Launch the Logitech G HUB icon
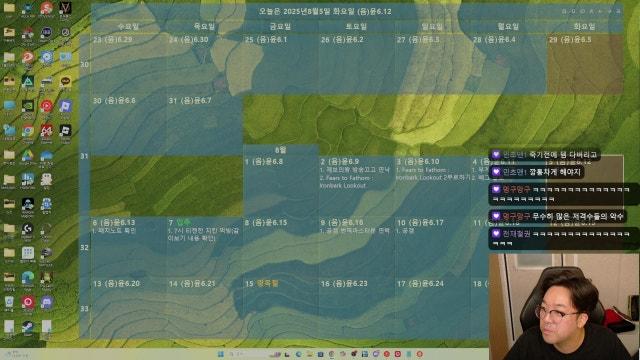 28,229
